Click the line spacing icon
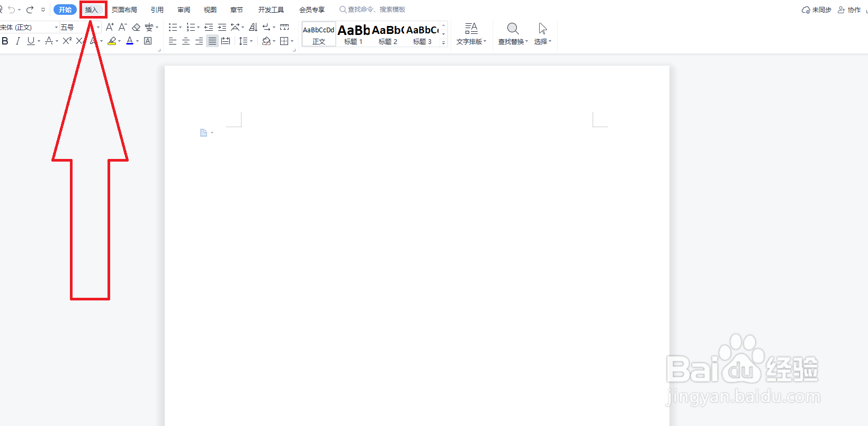 pyautogui.click(x=243, y=41)
